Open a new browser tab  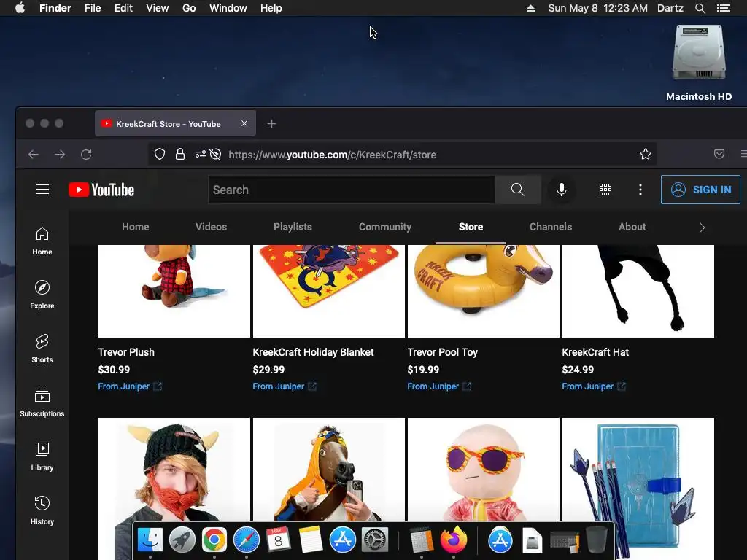pos(271,124)
